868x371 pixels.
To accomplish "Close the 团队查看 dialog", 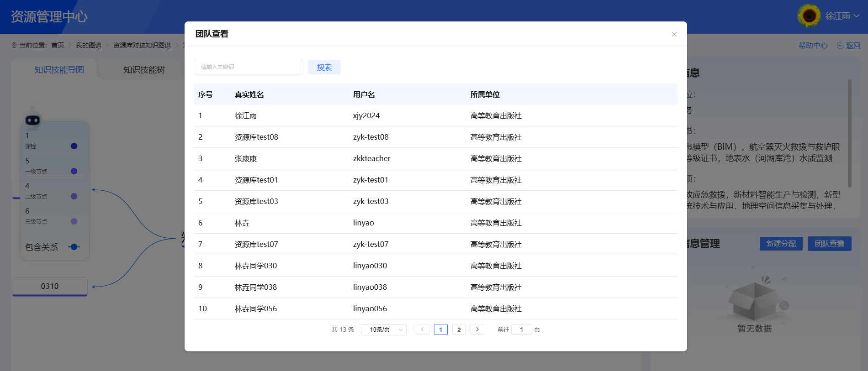I will tap(674, 34).
